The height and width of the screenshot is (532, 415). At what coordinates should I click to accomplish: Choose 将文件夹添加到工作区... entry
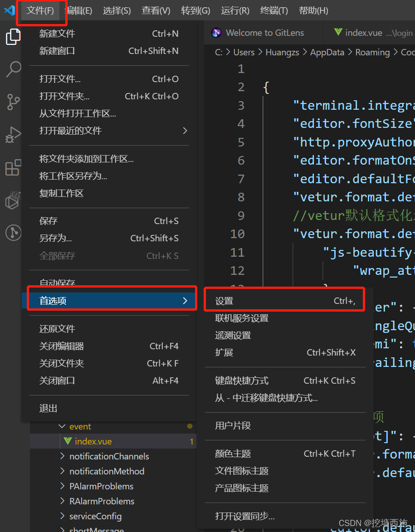(109, 159)
